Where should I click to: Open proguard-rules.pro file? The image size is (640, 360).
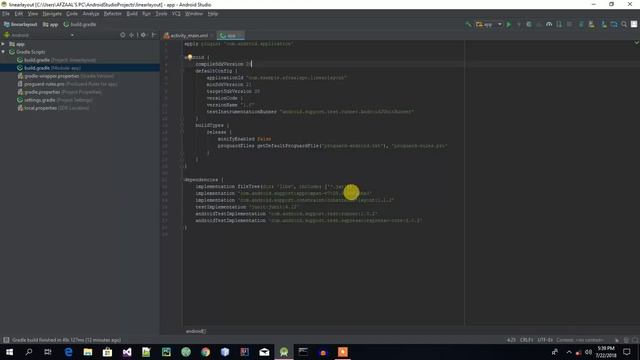point(67,84)
